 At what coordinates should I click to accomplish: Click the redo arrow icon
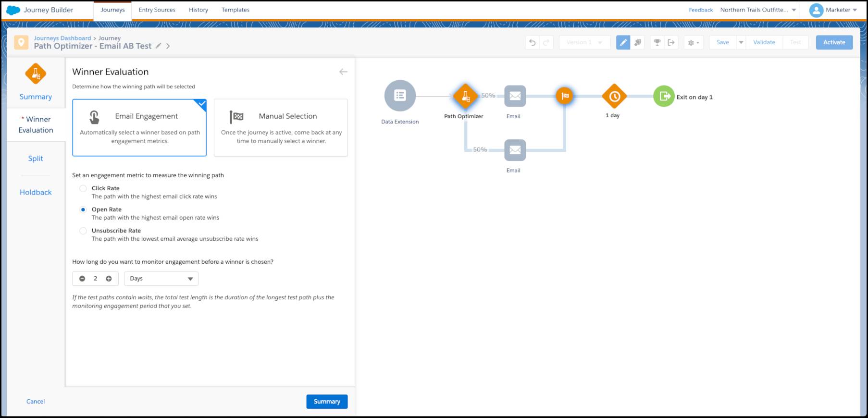546,42
